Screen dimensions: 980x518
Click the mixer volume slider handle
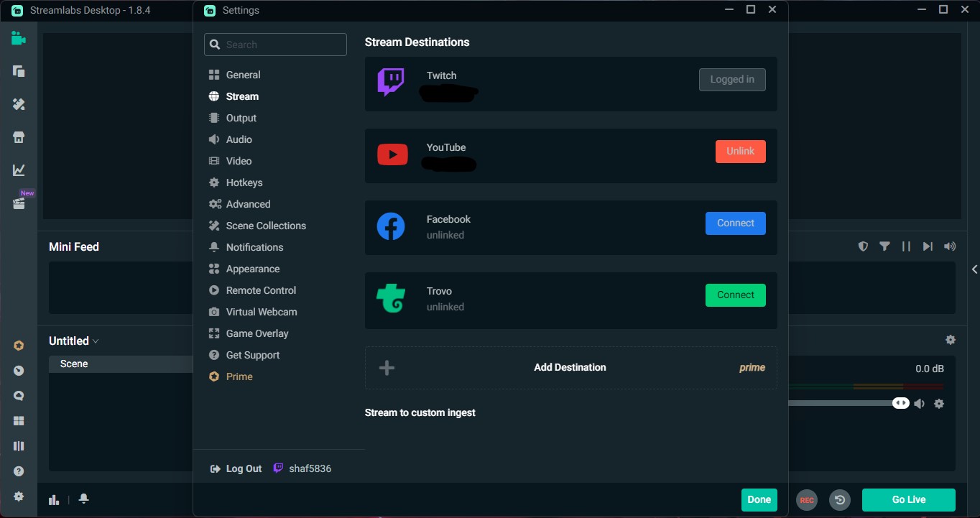coord(901,403)
